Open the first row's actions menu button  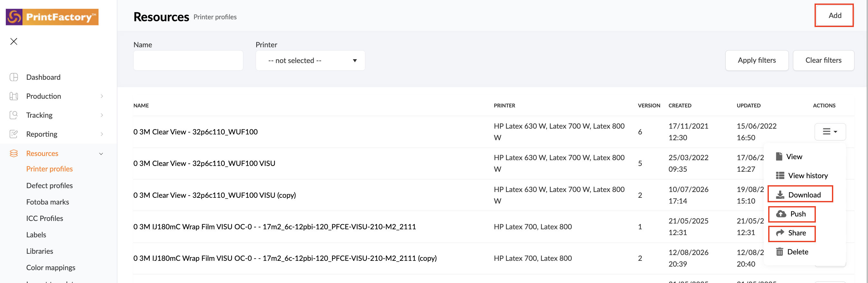[x=830, y=132]
